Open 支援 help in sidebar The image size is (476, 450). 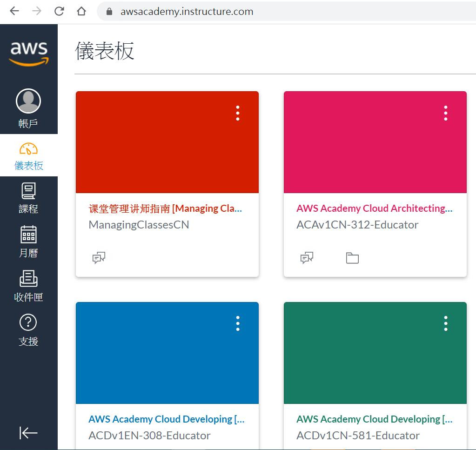coord(28,330)
